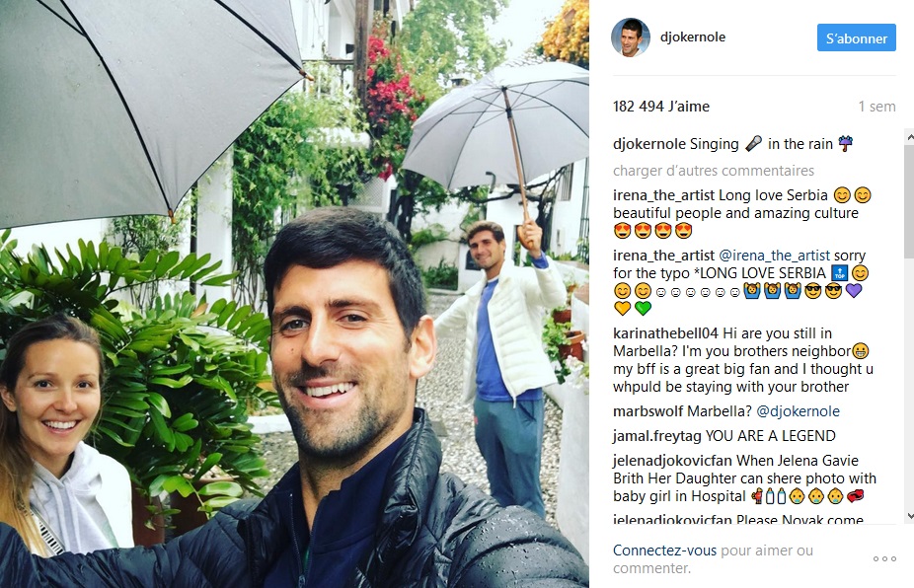Click the selfie photo in the post
Image resolution: width=914 pixels, height=588 pixels.
pyautogui.click(x=294, y=294)
